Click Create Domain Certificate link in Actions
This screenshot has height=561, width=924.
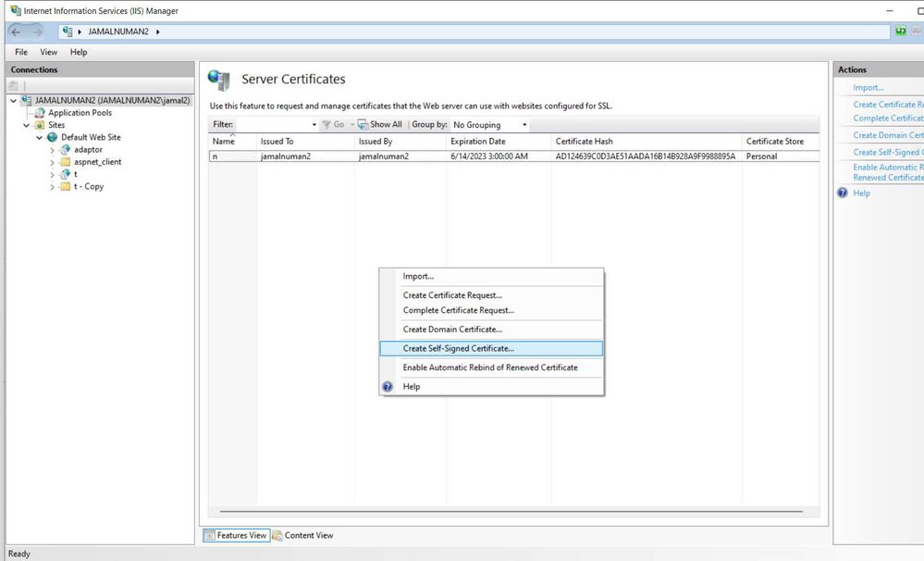pos(888,135)
